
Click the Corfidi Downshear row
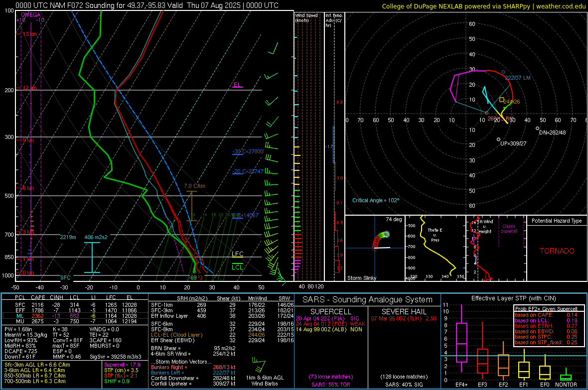tap(193, 378)
